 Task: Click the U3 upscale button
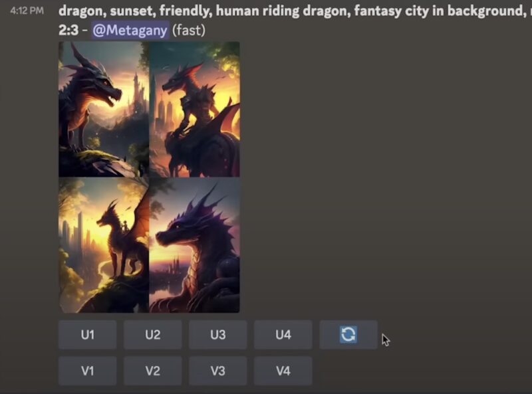[x=218, y=335]
